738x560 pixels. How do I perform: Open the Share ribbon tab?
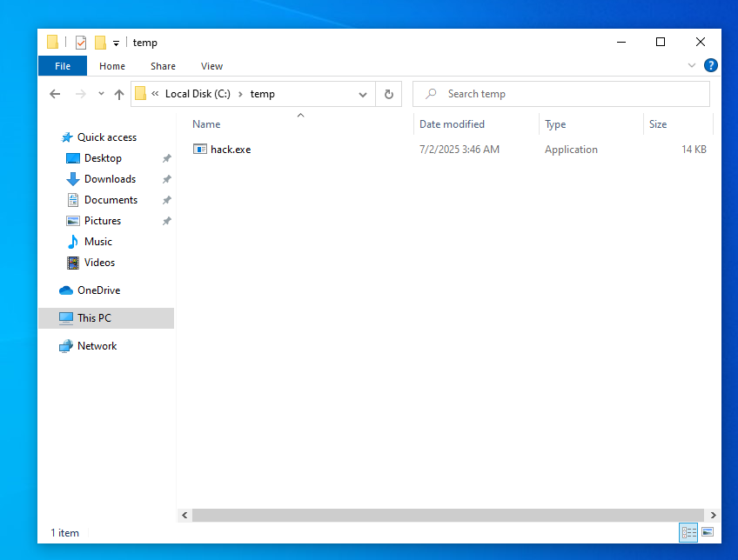point(163,66)
